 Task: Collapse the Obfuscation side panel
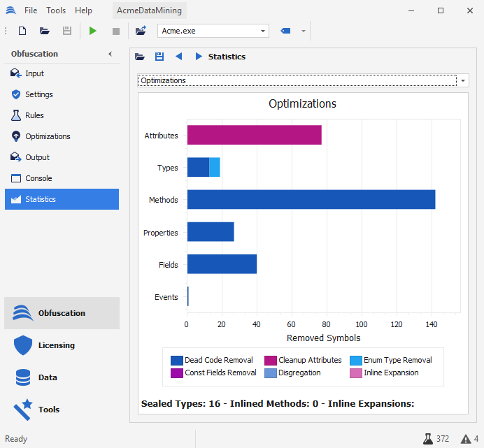point(110,54)
